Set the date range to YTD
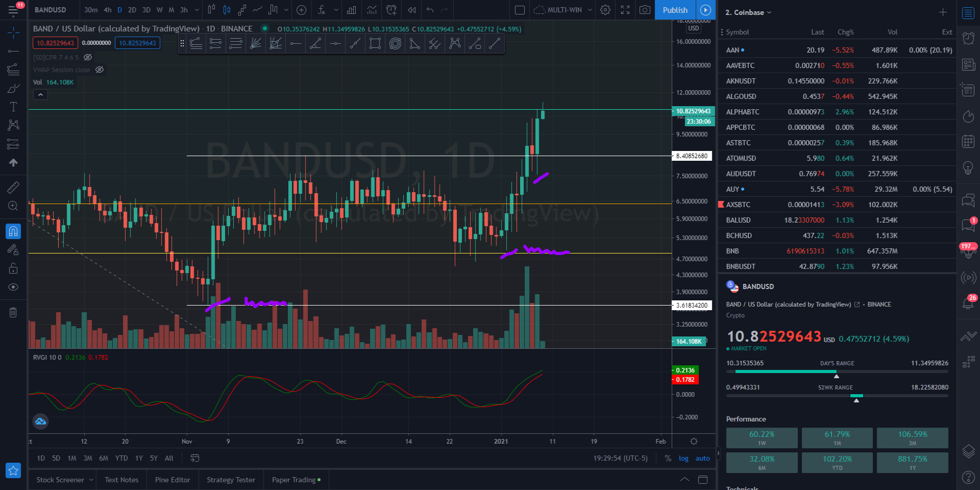 tap(122, 458)
